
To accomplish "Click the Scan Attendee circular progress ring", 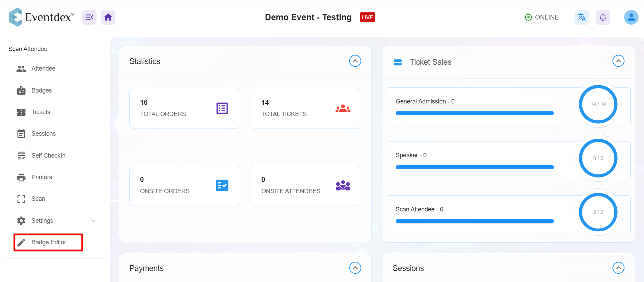I will point(598,212).
